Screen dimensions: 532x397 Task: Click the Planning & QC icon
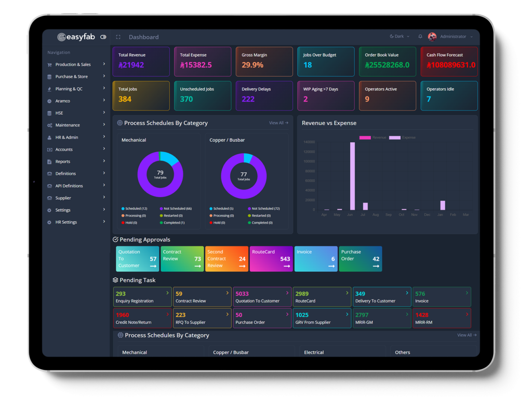(49, 89)
